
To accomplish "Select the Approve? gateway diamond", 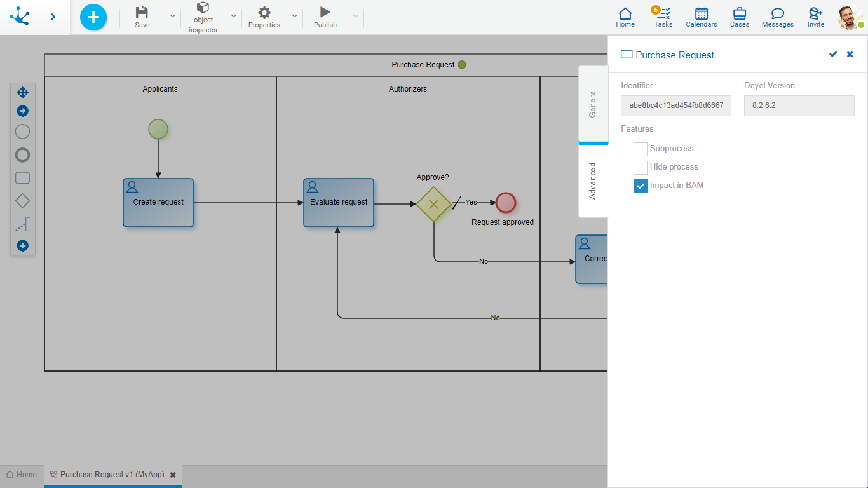I will click(434, 204).
